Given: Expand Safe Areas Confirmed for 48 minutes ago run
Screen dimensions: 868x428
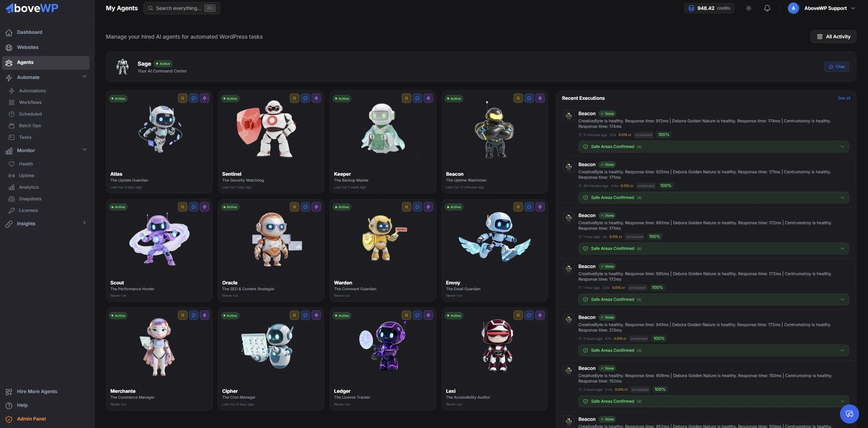Looking at the screenshot, I should pyautogui.click(x=714, y=198).
